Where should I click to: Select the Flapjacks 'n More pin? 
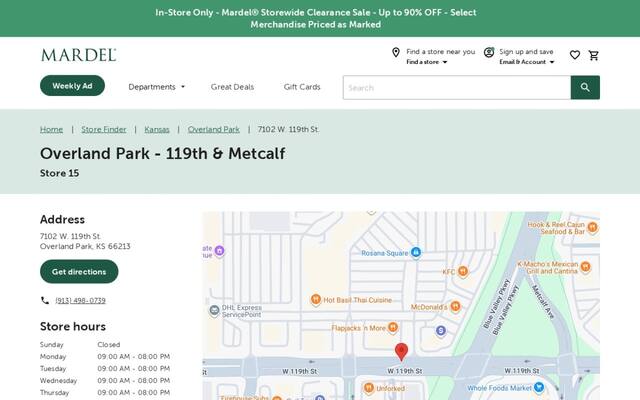click(x=393, y=327)
